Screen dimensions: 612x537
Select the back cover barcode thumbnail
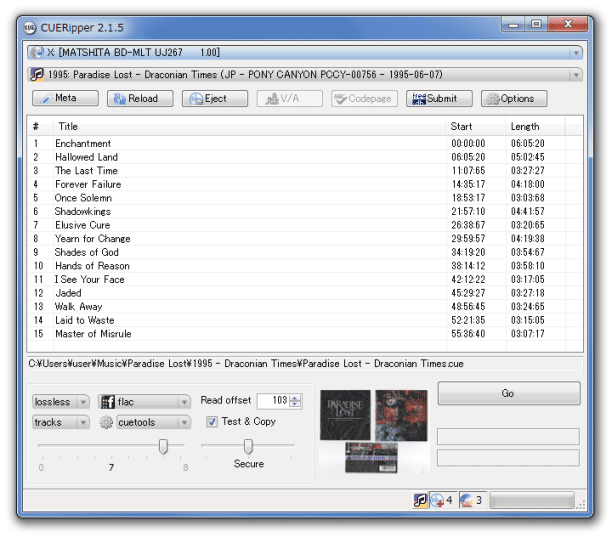coord(371,458)
